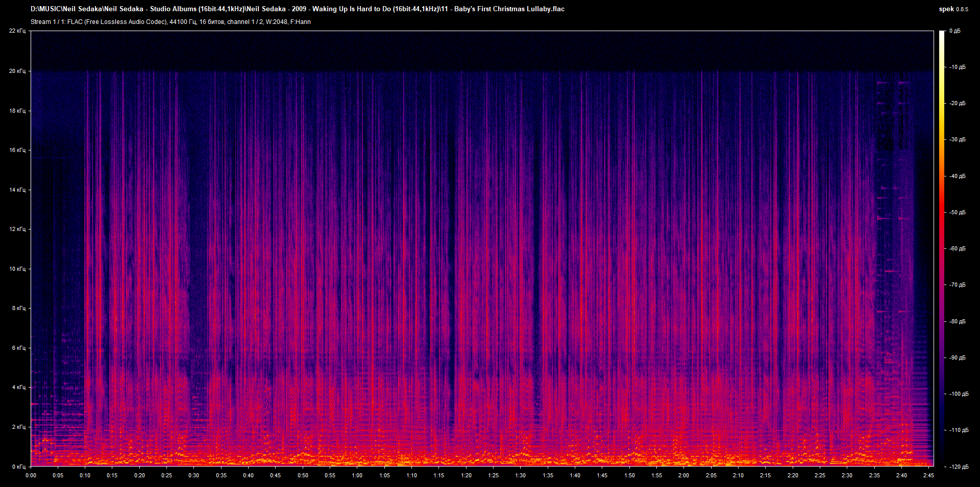The height and width of the screenshot is (487, 980).
Task: Pick the '2:45' time axis label
Action: click(929, 475)
